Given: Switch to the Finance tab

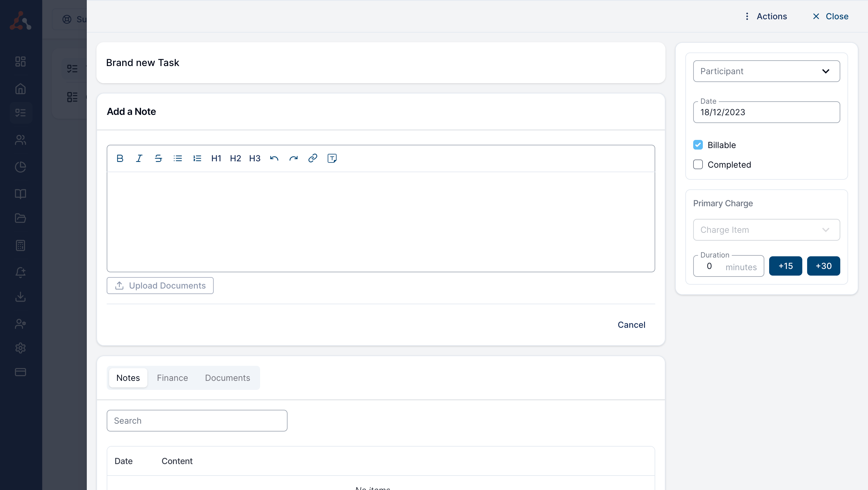Looking at the screenshot, I should 172,378.
